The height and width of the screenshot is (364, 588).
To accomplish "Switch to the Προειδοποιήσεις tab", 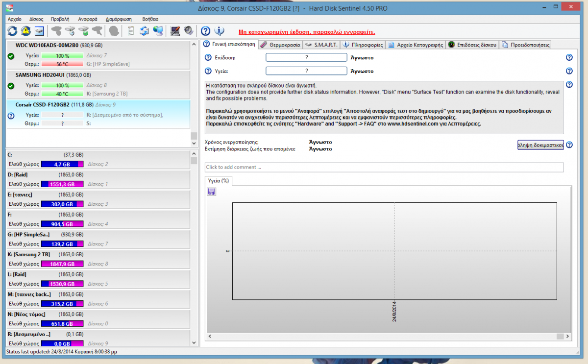I will pos(526,45).
